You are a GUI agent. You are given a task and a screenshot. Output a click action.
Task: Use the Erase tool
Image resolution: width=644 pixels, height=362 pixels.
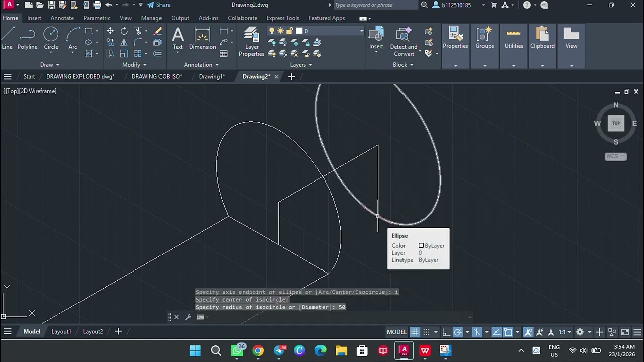(x=157, y=31)
